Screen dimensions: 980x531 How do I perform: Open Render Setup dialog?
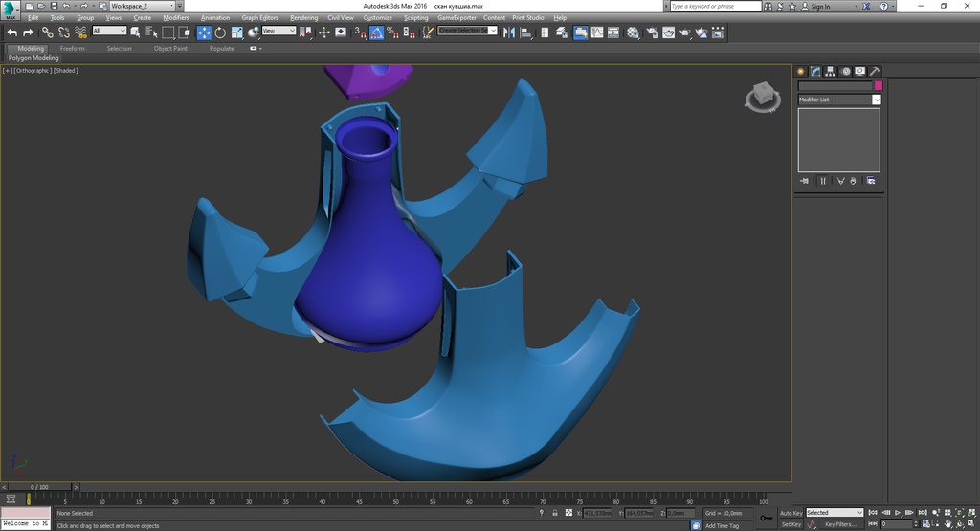coord(653,33)
